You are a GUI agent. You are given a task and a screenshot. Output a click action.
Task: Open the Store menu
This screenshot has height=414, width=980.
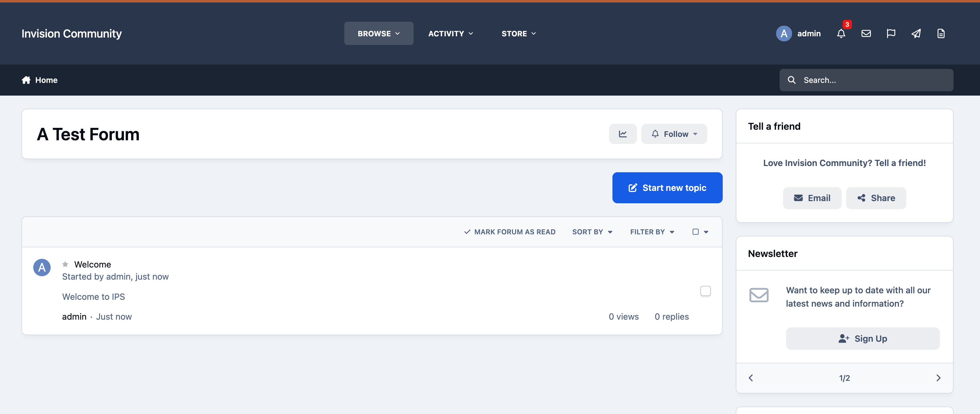tap(519, 34)
